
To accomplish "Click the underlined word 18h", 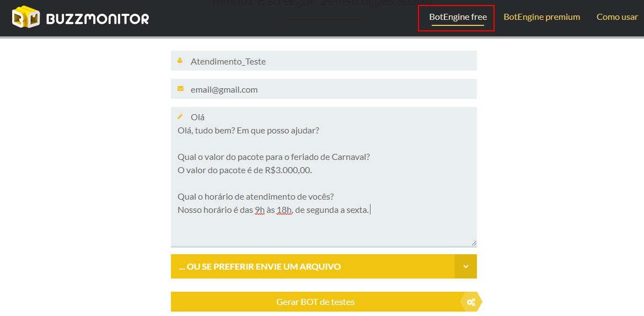I will (284, 210).
